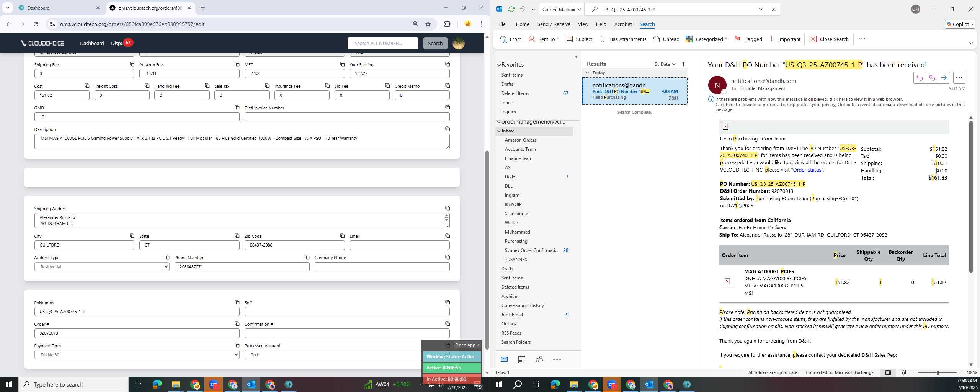
Task: Open Outlook People view
Action: [x=539, y=359]
